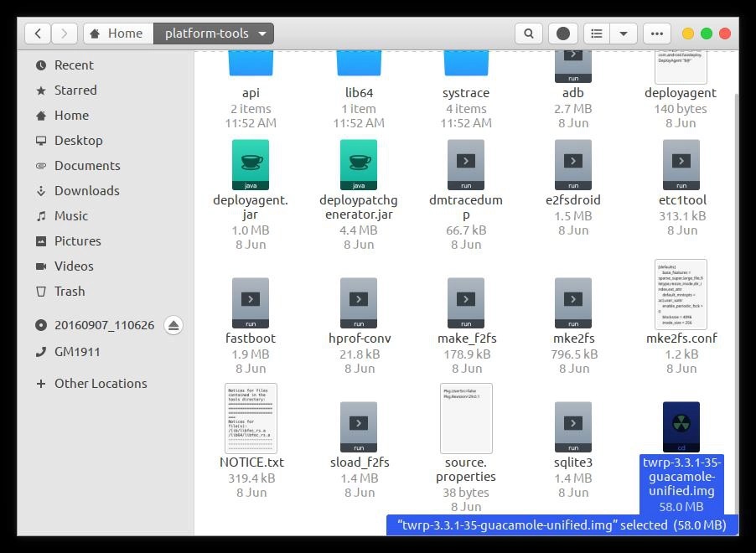
Task: Open Other Locations in the sidebar
Action: [101, 384]
